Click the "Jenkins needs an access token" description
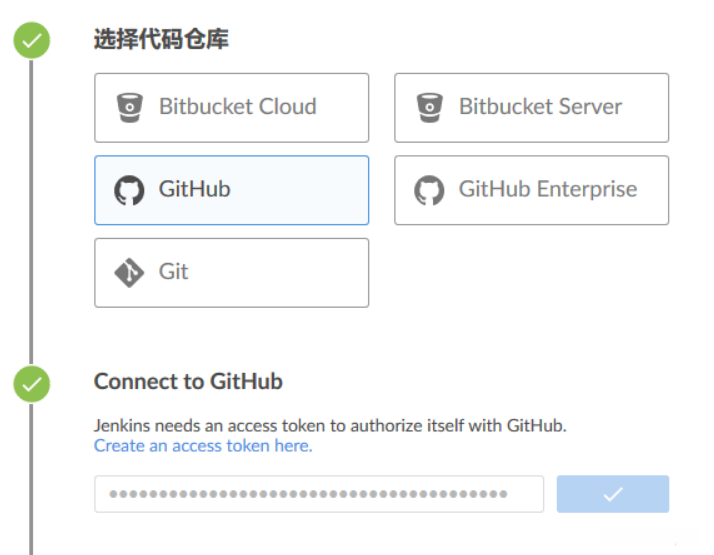Screen dimensions: 714x555 (x=330, y=426)
